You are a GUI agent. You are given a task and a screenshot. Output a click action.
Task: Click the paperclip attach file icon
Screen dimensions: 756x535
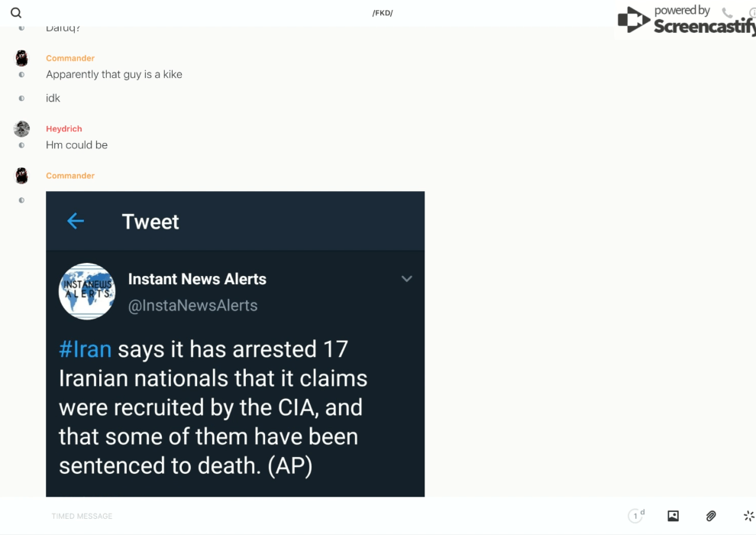pos(711,516)
